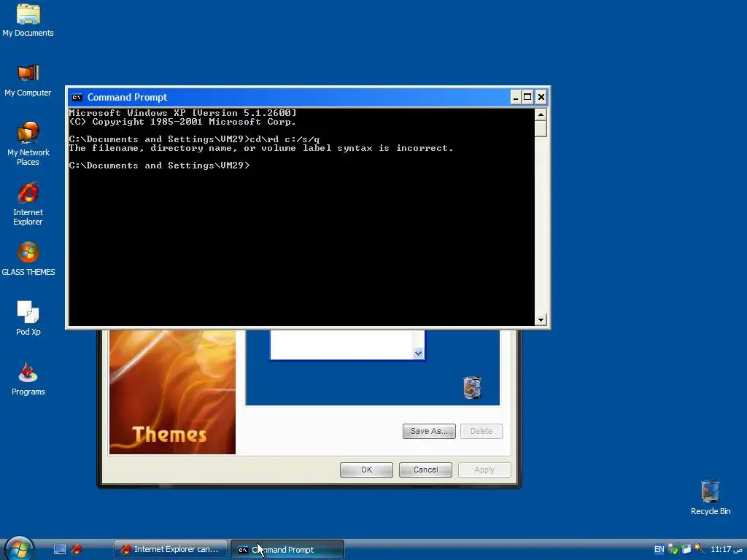Close the Command Prompt window
This screenshot has width=747, height=560.
pos(541,98)
